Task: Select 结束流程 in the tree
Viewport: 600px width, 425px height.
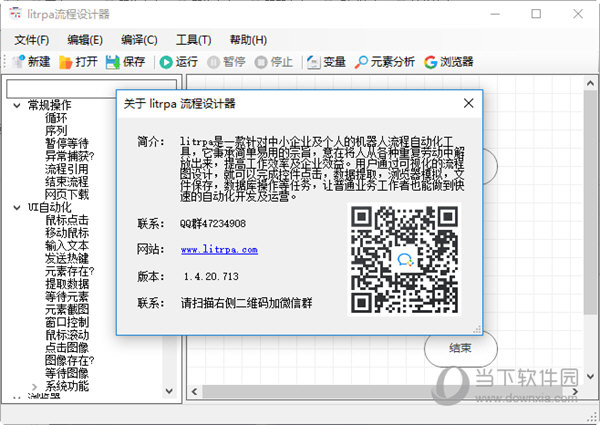Action: tap(67, 182)
